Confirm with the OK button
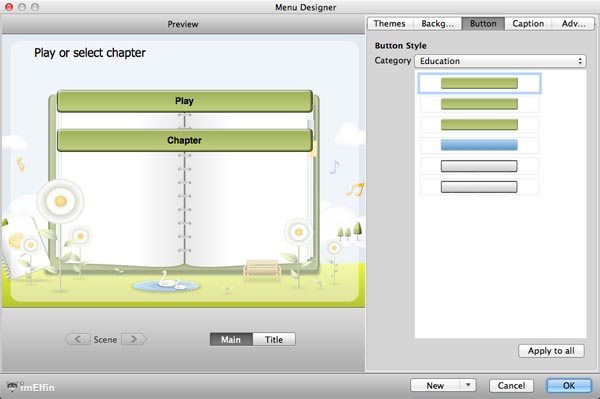 pyautogui.click(x=569, y=385)
